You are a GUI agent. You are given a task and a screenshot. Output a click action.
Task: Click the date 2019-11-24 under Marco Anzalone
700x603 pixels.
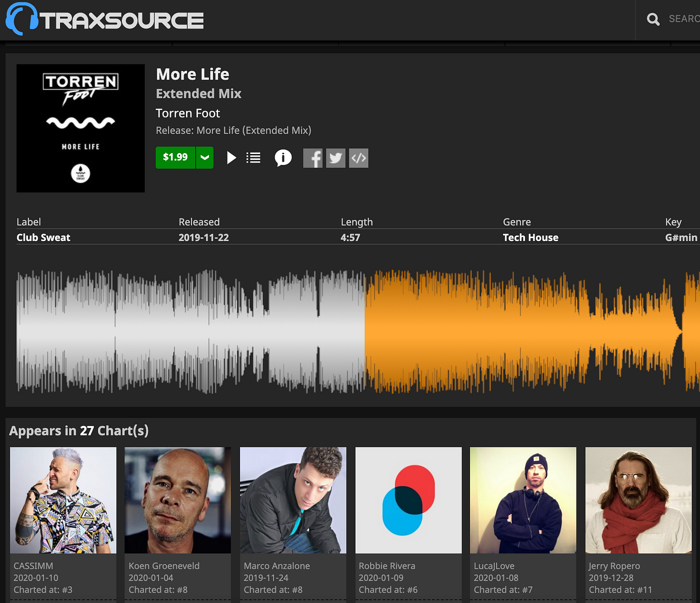[x=266, y=578]
